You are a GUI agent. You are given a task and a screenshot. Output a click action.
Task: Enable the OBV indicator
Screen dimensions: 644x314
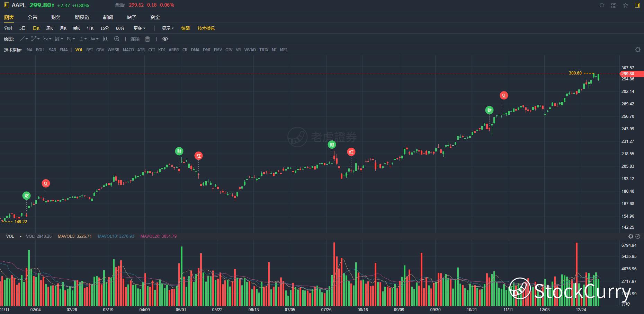(x=100, y=50)
